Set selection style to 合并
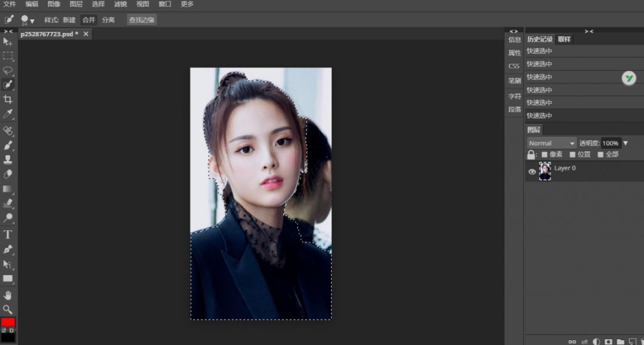This screenshot has width=644, height=345. (89, 20)
